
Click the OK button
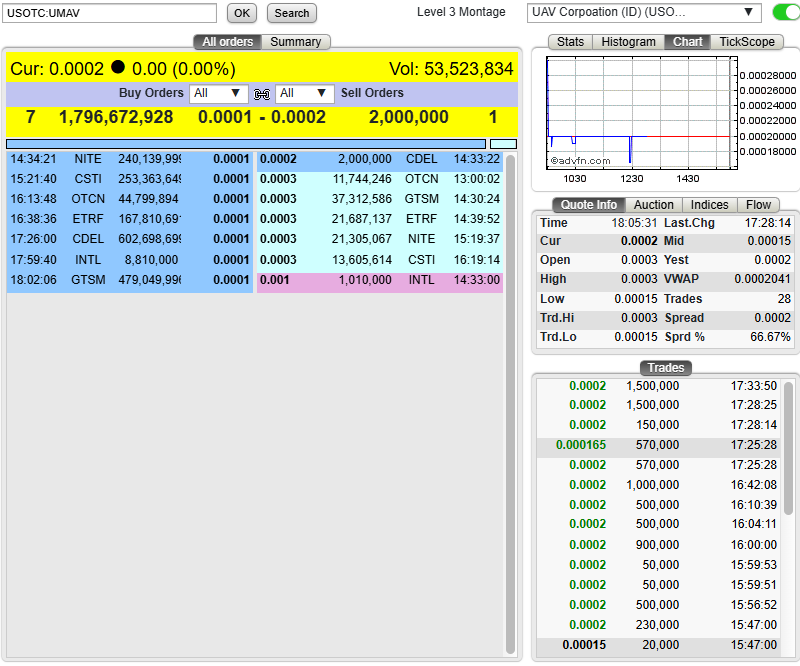point(242,13)
